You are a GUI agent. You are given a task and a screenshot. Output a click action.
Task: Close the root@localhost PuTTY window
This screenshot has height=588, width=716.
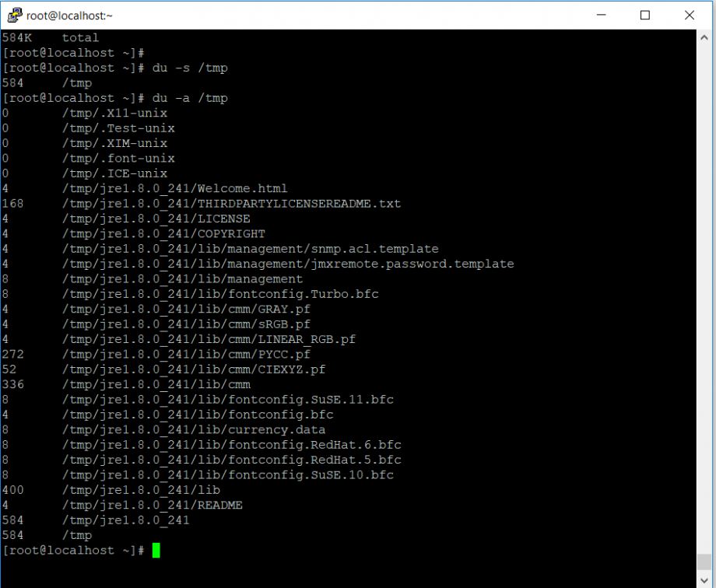[690, 15]
